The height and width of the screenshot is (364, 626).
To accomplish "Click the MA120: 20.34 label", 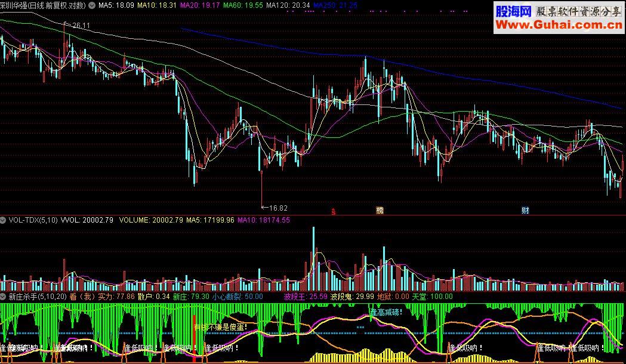I will (x=288, y=5).
